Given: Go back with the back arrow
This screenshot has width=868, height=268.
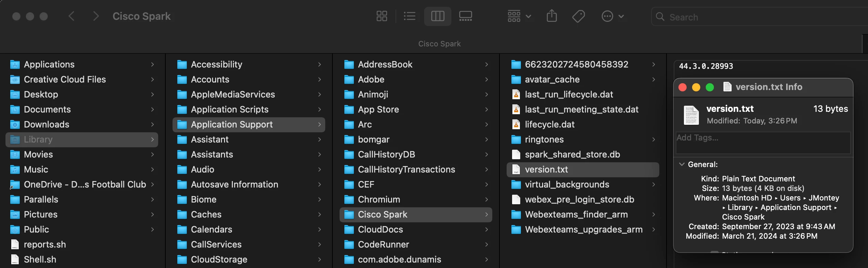Looking at the screenshot, I should click(x=71, y=16).
